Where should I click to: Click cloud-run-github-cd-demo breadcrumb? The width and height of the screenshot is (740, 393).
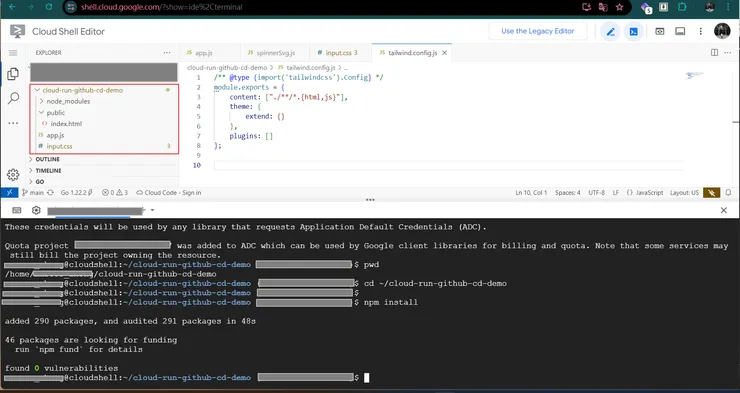click(x=227, y=68)
